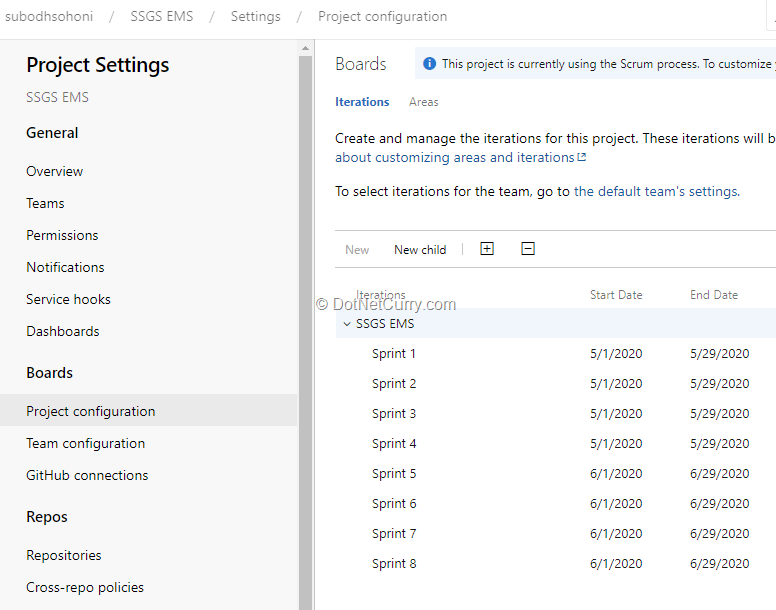Select the SSGS EMS root iteration row
Screen dimensions: 776x610
point(556,324)
